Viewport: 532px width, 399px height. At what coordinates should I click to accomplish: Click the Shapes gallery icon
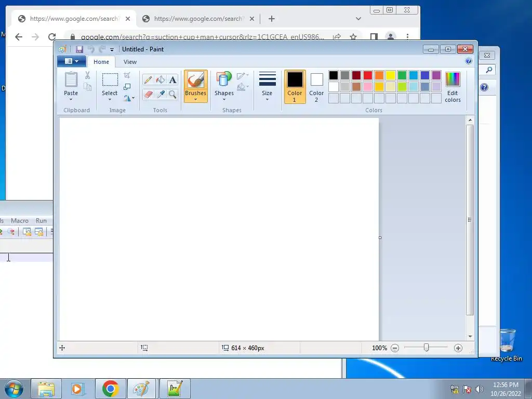click(224, 79)
